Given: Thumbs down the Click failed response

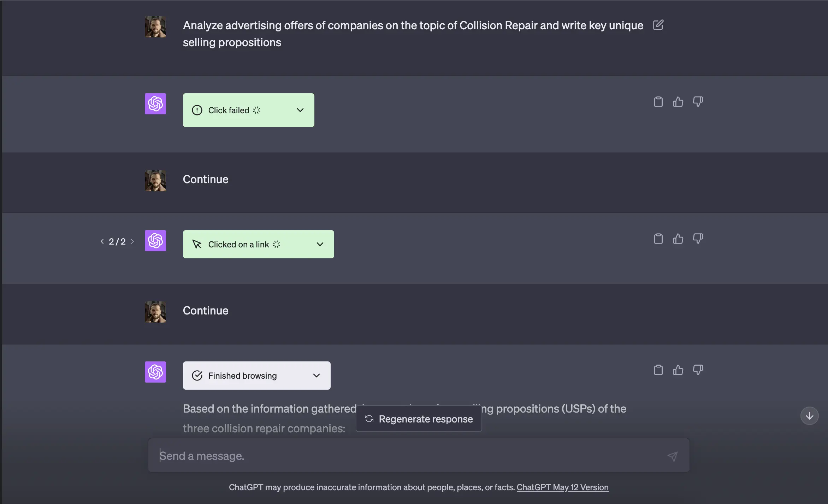Looking at the screenshot, I should [698, 102].
